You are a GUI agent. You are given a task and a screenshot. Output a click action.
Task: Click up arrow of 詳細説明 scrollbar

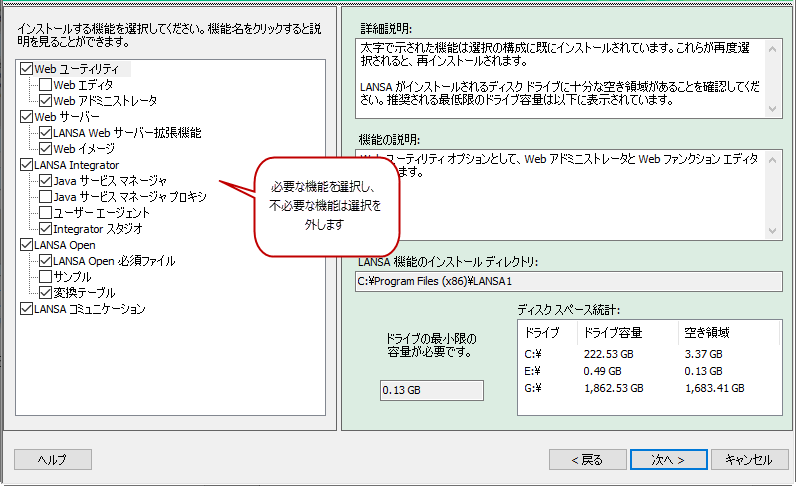coord(773,49)
